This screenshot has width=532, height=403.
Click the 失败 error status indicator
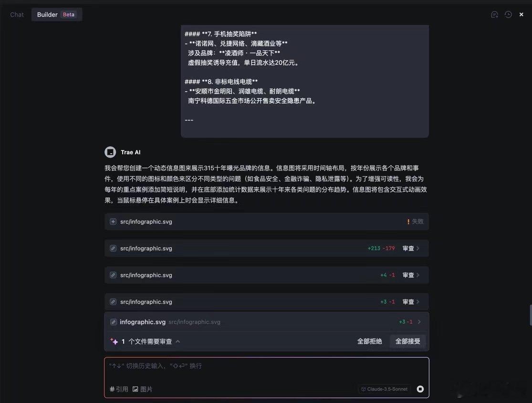(415, 222)
